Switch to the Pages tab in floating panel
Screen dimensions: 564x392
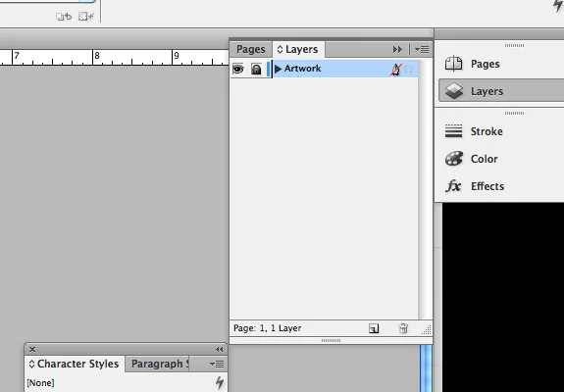tap(251, 49)
